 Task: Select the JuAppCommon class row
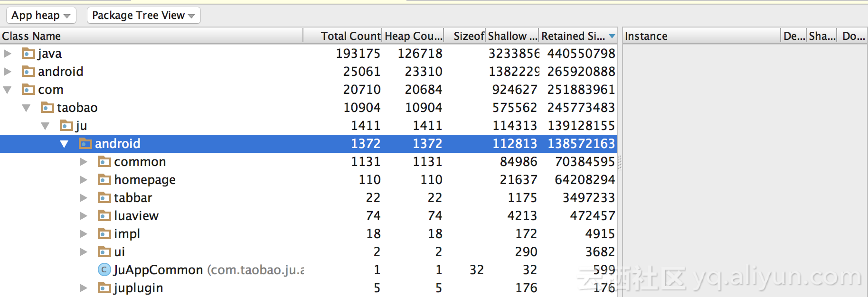tap(309, 270)
